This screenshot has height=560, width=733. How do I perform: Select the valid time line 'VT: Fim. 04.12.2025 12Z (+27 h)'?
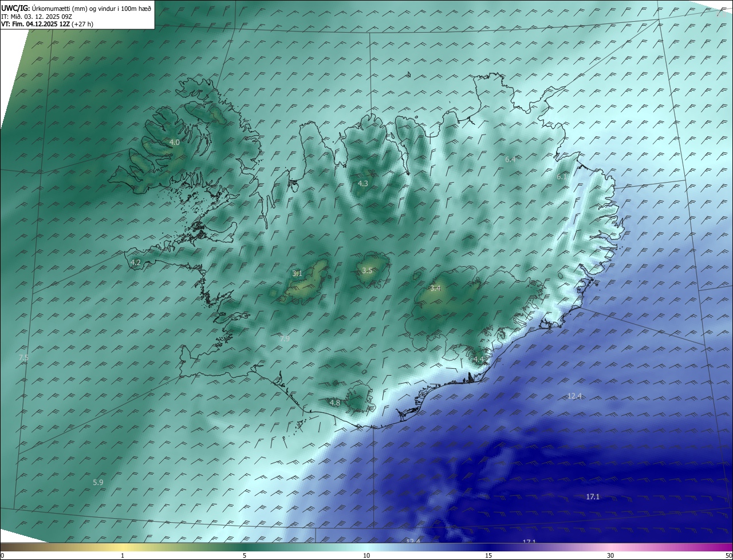tap(48, 24)
